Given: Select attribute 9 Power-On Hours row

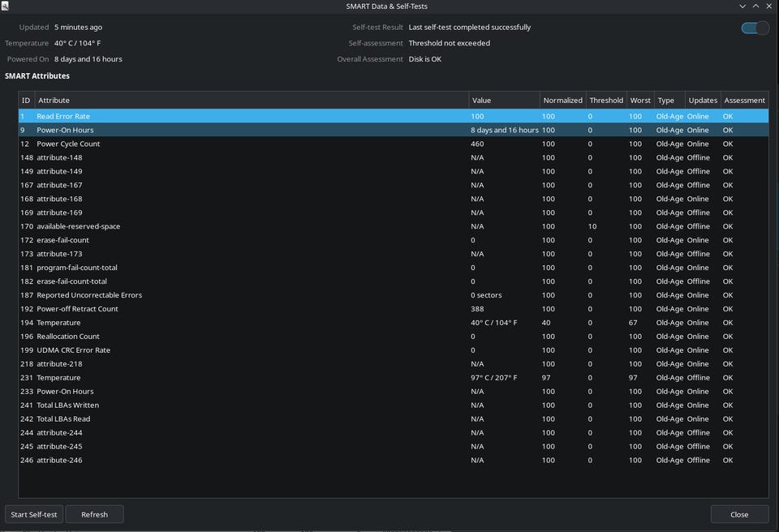Looking at the screenshot, I should pyautogui.click(x=394, y=130).
